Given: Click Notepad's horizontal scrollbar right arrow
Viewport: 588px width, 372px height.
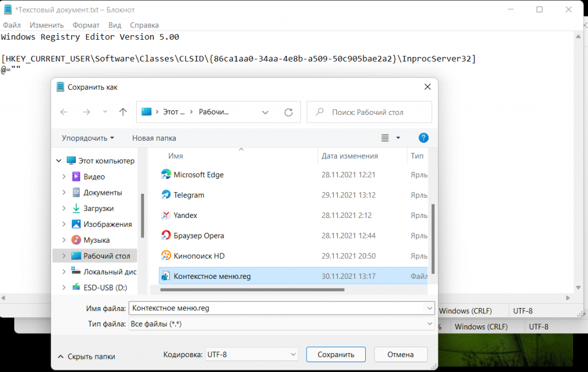Looking at the screenshot, I should pyautogui.click(x=568, y=298).
